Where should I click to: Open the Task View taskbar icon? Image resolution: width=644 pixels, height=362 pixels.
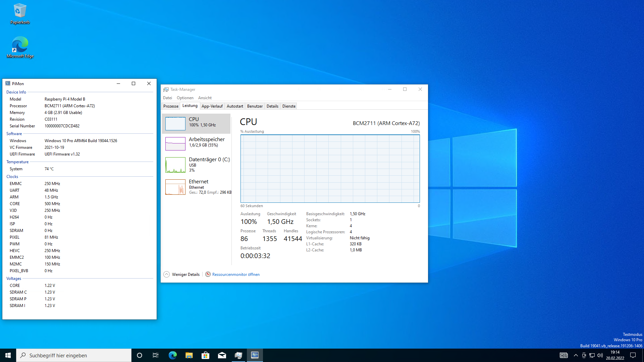[x=156, y=355]
